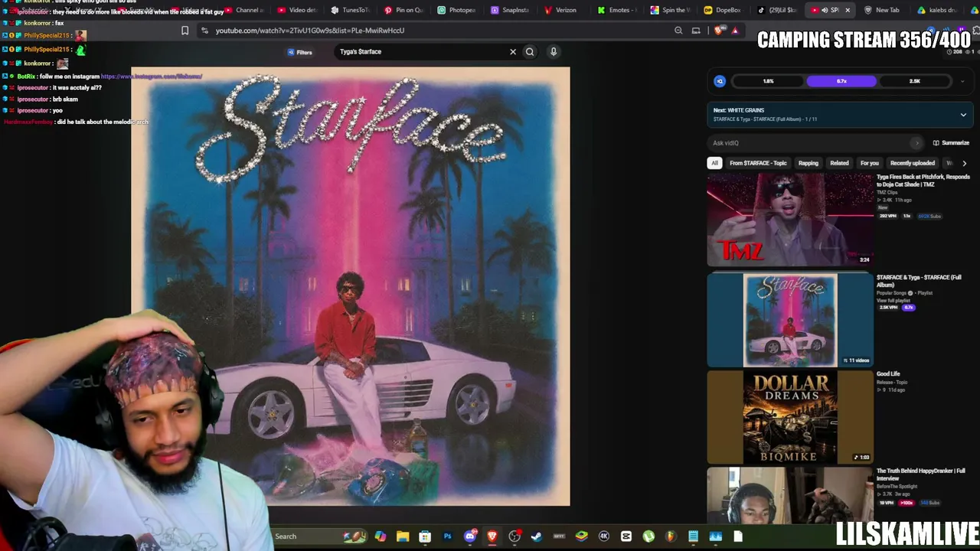
Task: Select the For you filter chip
Action: point(869,163)
